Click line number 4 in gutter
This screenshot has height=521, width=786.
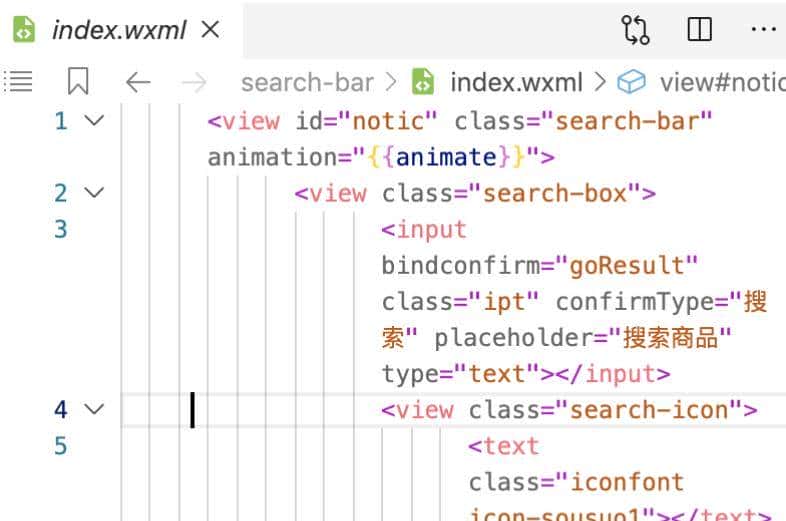pyautogui.click(x=61, y=410)
